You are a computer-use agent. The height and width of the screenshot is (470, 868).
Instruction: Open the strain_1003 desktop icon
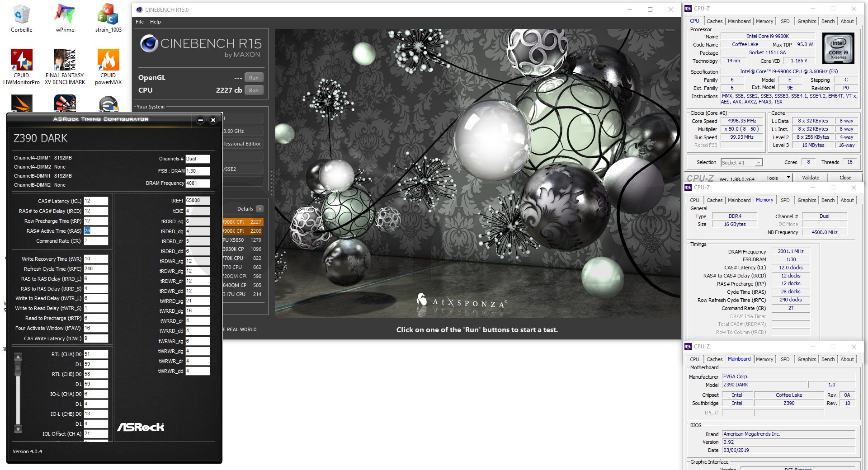tap(108, 18)
